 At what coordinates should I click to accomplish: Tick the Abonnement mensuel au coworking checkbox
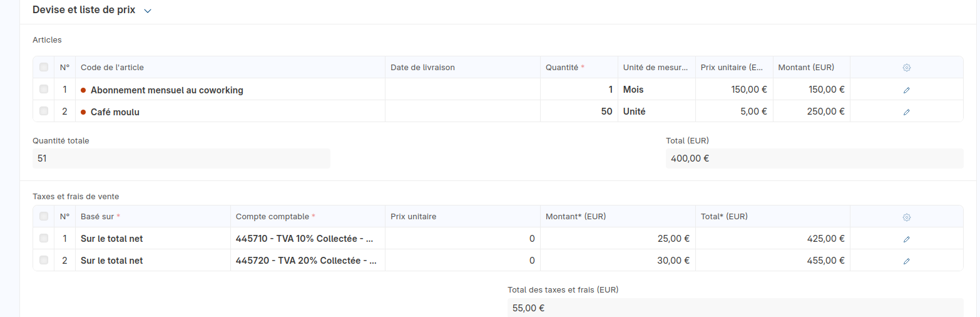[44, 89]
